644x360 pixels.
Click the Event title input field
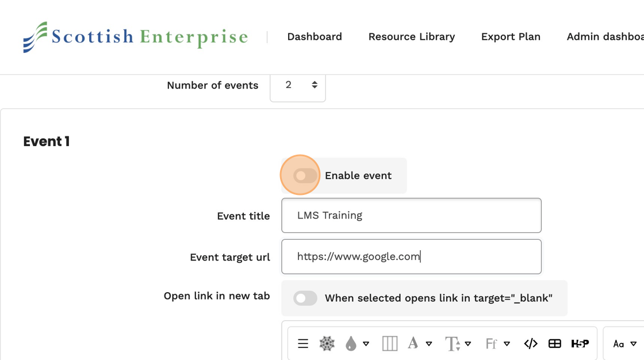coord(411,216)
